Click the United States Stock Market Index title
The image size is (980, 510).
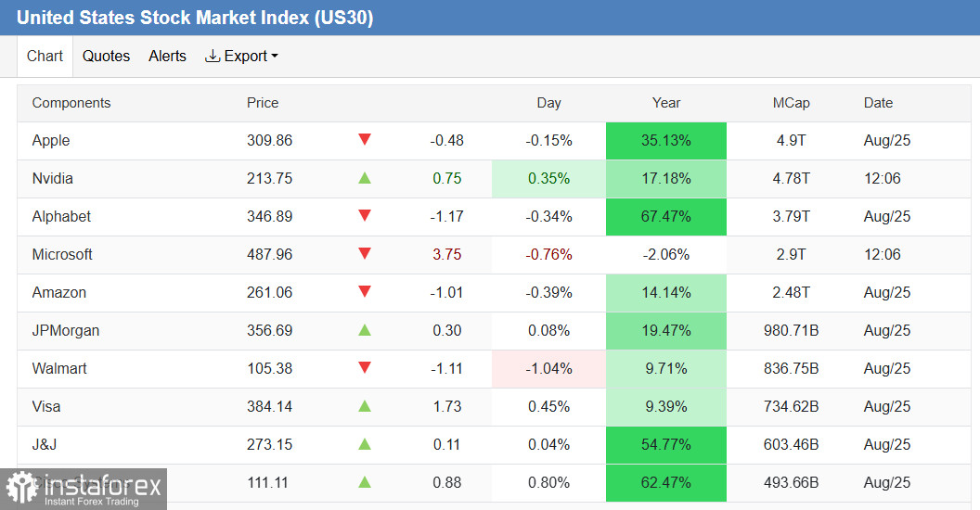(195, 18)
